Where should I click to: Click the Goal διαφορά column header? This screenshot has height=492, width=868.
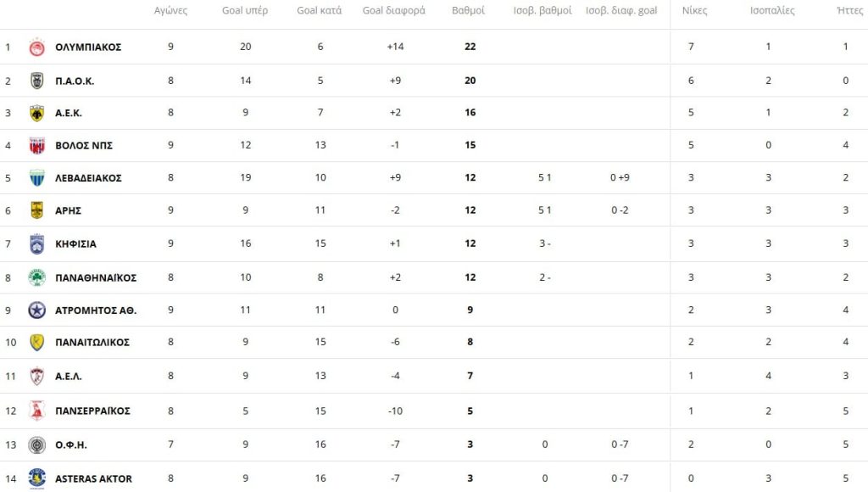tap(394, 11)
